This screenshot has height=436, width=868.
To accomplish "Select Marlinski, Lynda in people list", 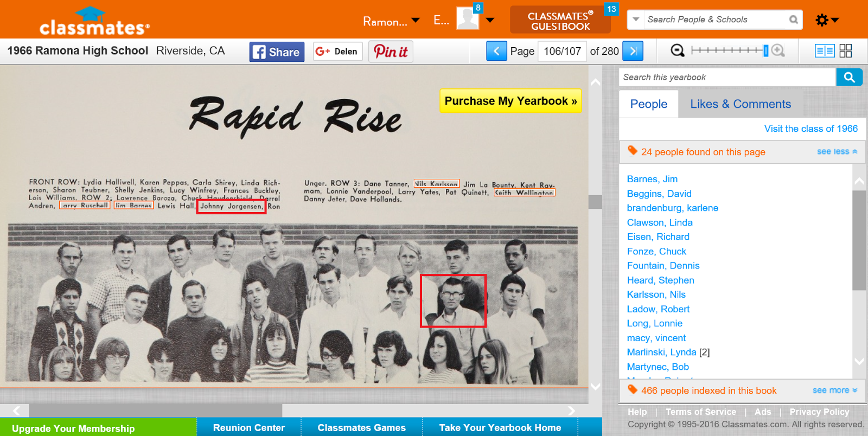I will tap(662, 352).
